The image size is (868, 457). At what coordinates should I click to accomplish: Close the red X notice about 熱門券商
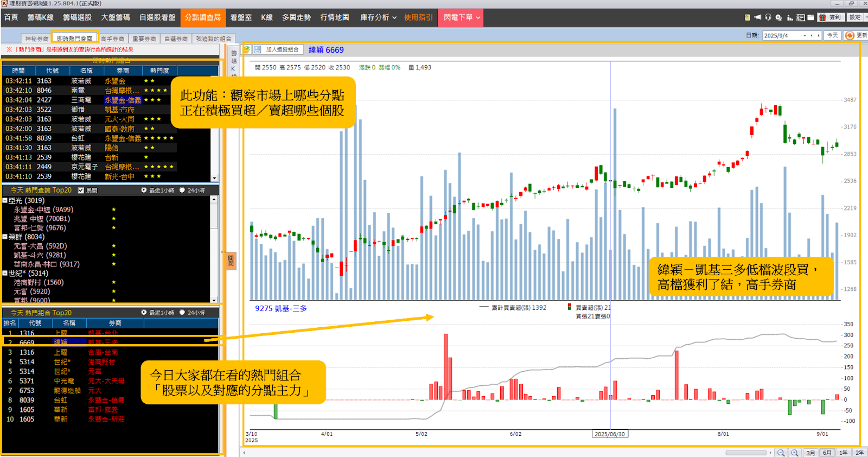point(9,49)
